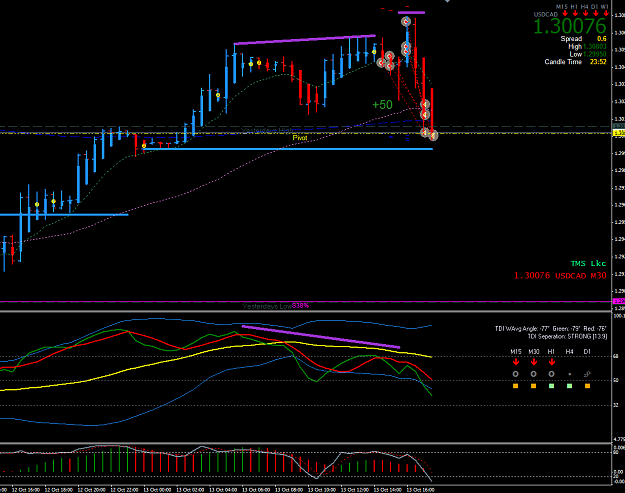Click the red down arrow under W1 label
The image size is (625, 493).
click(606, 14)
